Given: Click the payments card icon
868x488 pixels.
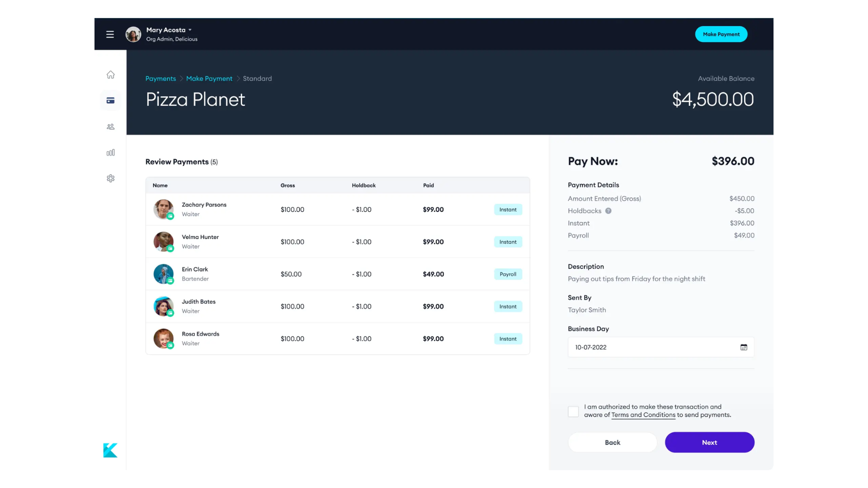Looking at the screenshot, I should tap(111, 101).
